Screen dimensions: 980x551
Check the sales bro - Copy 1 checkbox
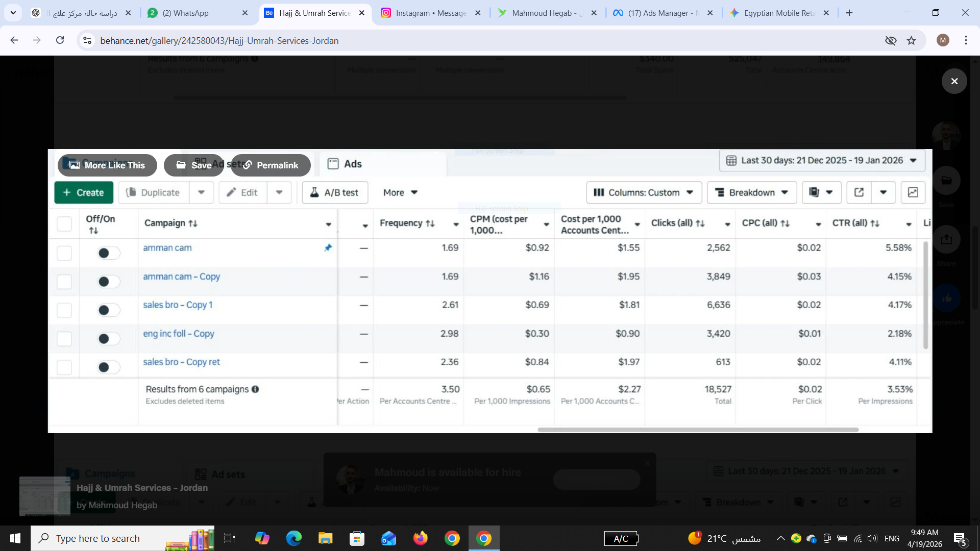click(x=64, y=310)
